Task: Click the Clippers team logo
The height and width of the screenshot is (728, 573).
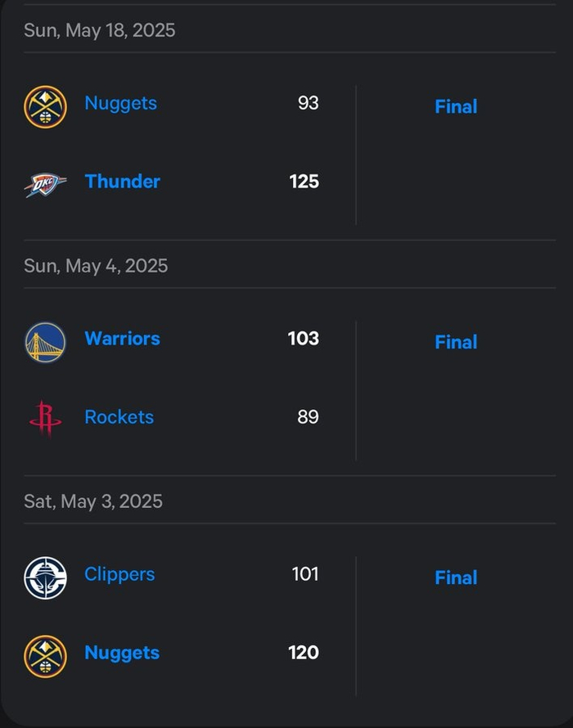Action: click(x=45, y=577)
